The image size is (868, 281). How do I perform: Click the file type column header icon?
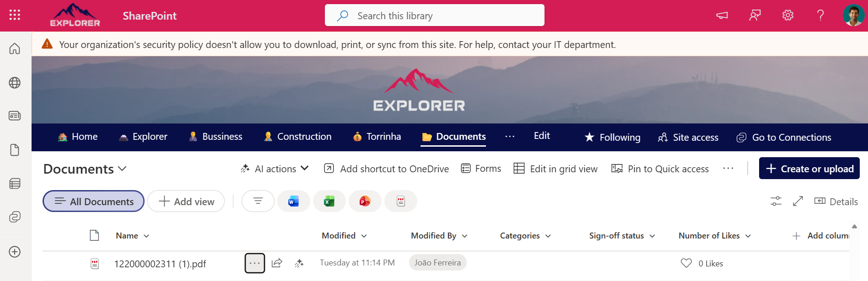point(94,235)
